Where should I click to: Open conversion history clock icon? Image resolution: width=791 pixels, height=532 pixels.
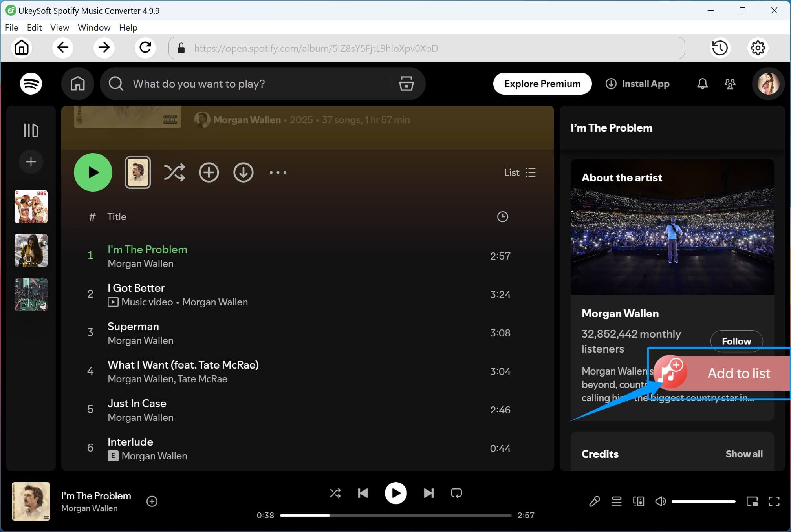pos(720,48)
